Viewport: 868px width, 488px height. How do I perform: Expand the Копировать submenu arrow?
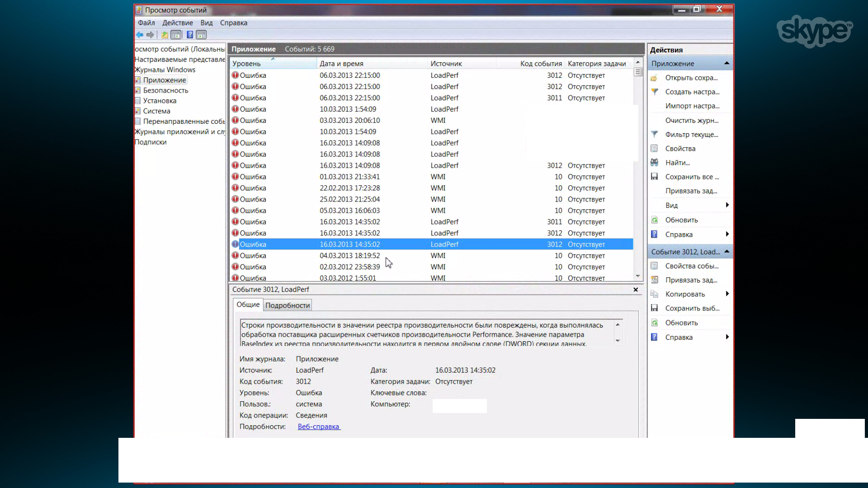tap(727, 294)
